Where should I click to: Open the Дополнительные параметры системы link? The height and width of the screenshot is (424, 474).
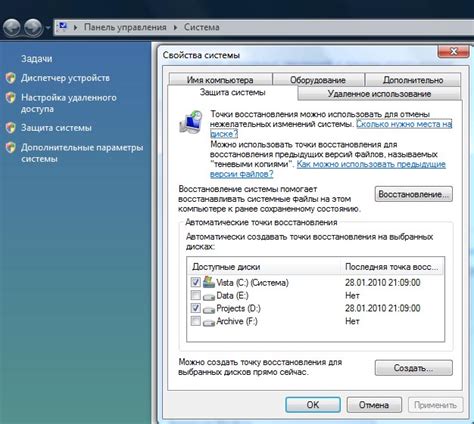[82, 153]
